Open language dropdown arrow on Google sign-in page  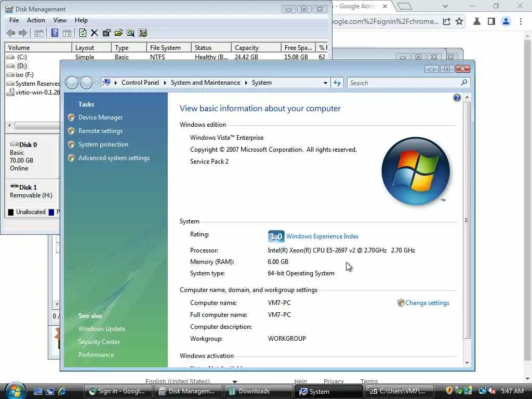click(235, 381)
